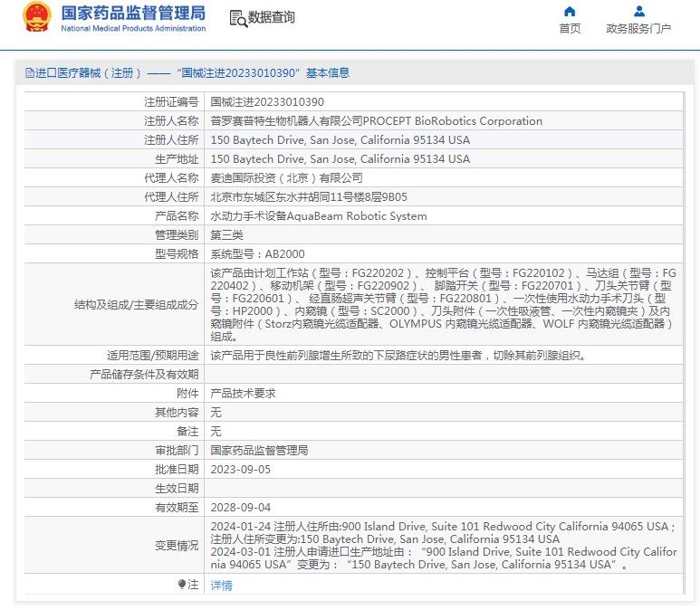This screenshot has width=700, height=610.
Task: Click the 型号规格 row label
Action: point(177,254)
